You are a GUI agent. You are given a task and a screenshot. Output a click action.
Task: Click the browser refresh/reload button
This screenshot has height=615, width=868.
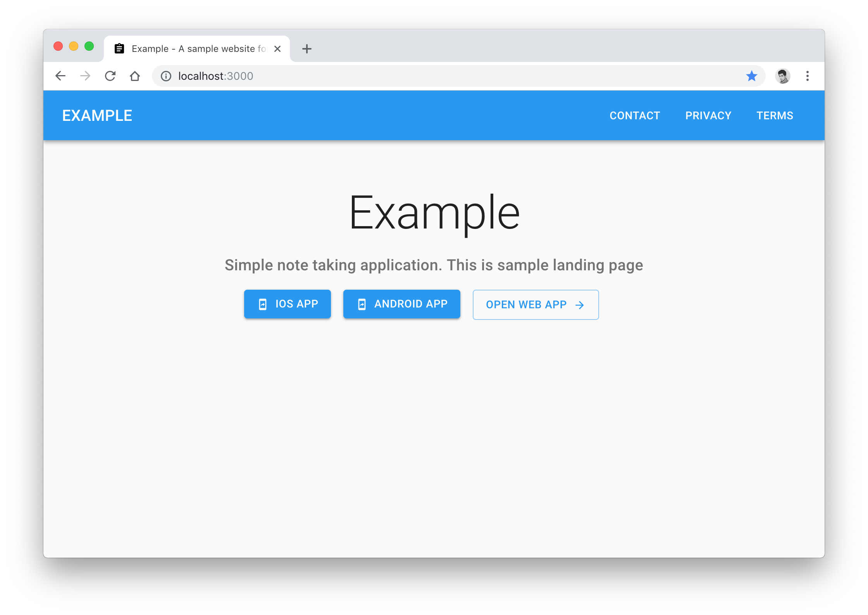pyautogui.click(x=111, y=75)
